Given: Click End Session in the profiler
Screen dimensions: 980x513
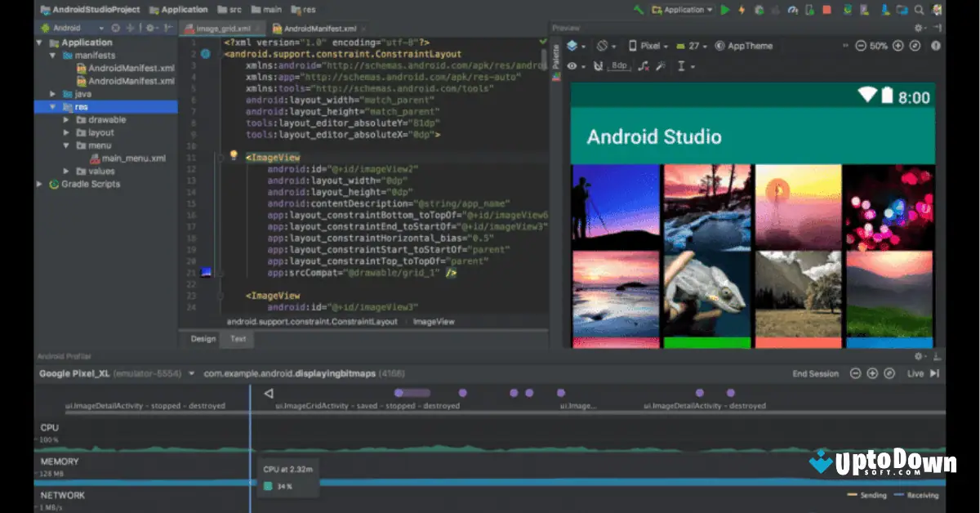Looking at the screenshot, I should click(815, 373).
